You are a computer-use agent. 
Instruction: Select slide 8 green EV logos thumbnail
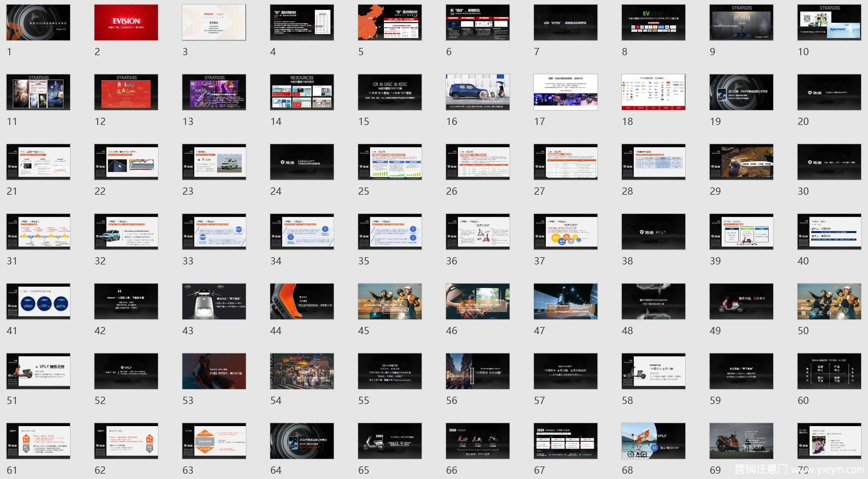click(x=654, y=22)
